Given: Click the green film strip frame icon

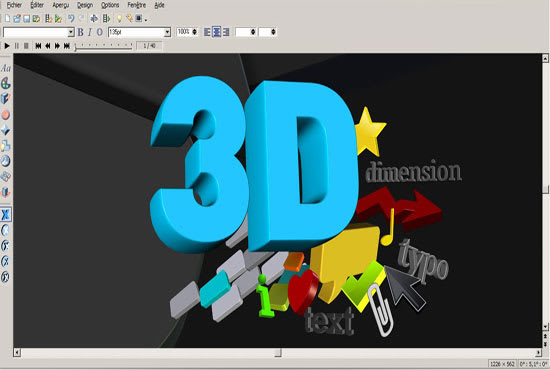Looking at the screenshot, I should coord(106,18).
